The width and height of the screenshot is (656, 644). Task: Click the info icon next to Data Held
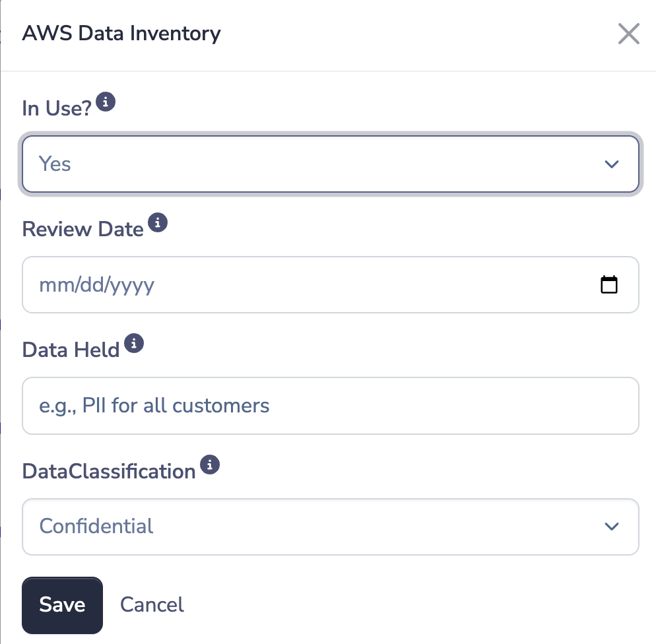134,344
